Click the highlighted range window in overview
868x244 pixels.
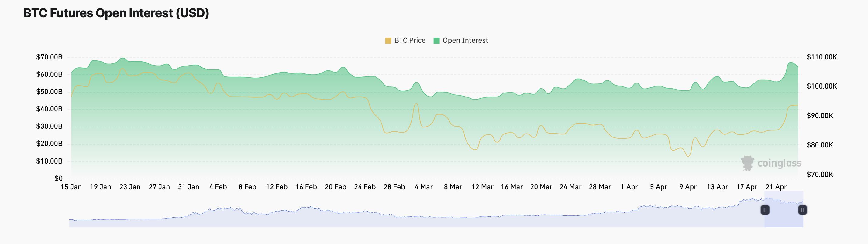pyautogui.click(x=784, y=215)
